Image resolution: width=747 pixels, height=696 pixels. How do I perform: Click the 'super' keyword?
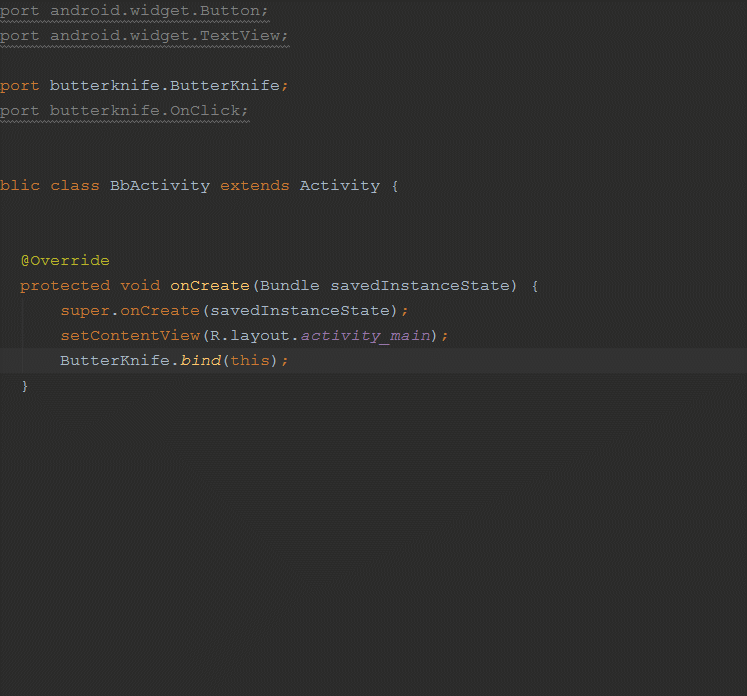click(x=85, y=311)
